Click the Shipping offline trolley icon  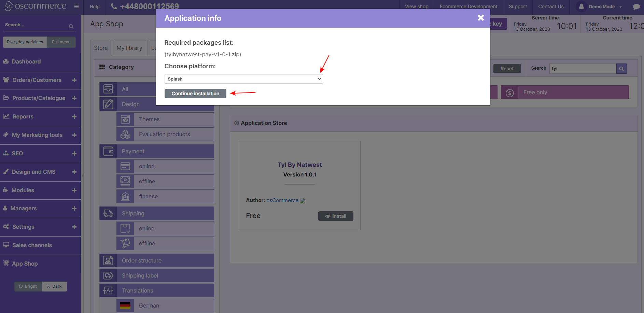125,243
